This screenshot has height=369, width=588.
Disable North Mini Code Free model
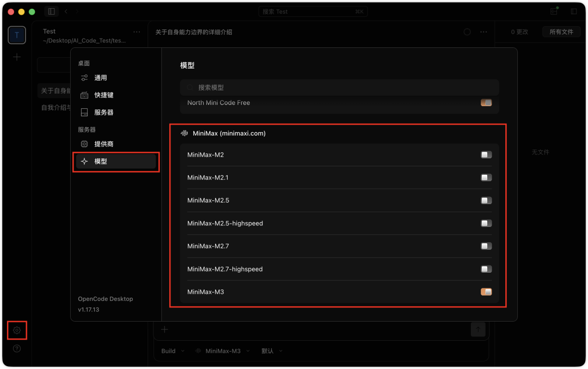486,102
